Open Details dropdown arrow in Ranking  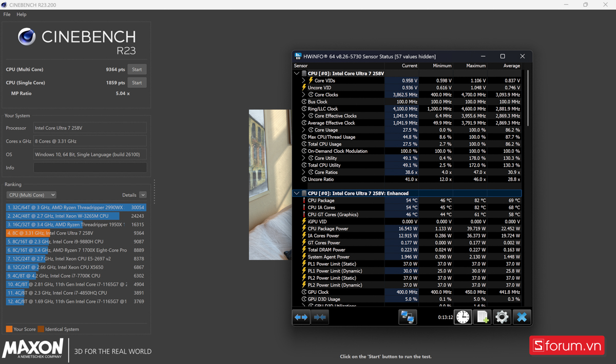143,195
